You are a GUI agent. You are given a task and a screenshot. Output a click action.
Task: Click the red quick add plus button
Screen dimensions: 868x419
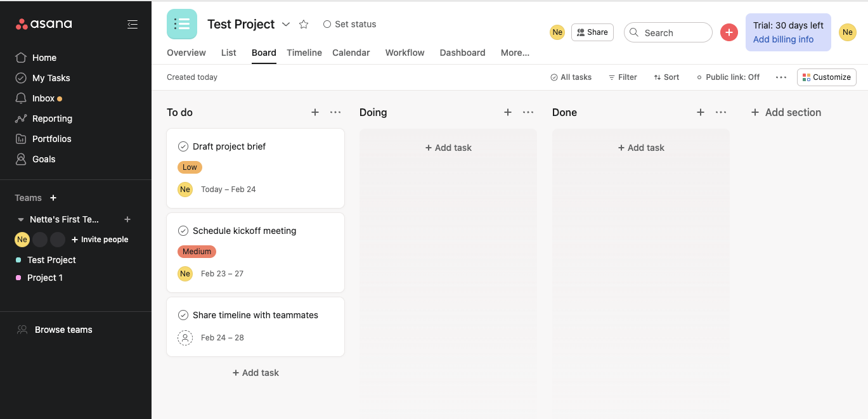coord(729,32)
